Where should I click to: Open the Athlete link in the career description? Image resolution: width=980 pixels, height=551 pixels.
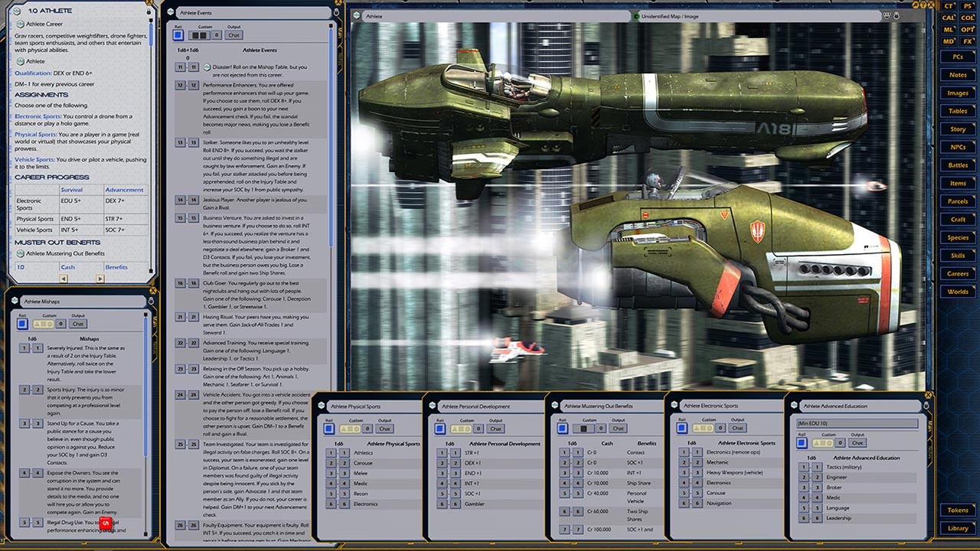pyautogui.click(x=36, y=61)
